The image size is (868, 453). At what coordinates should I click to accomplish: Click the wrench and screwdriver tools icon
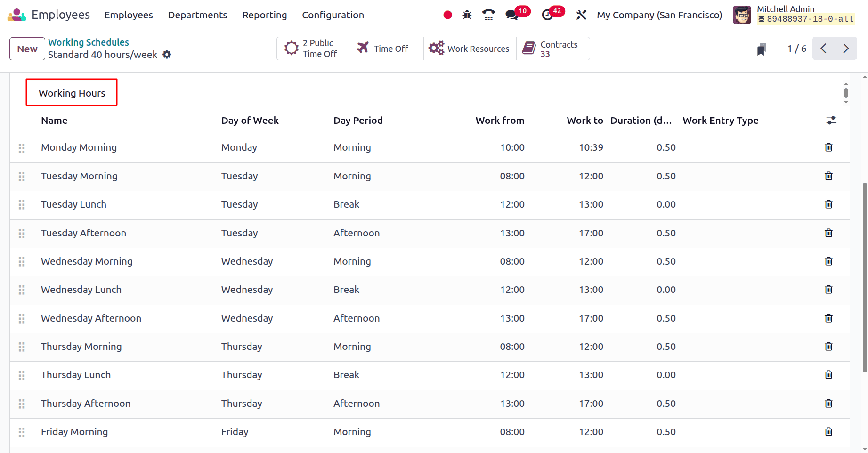(581, 15)
